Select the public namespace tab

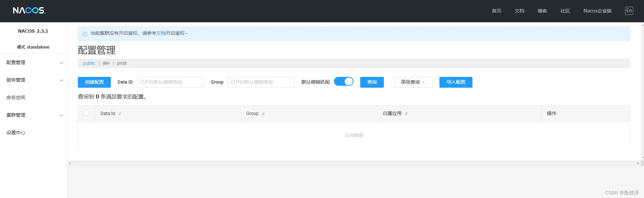click(x=89, y=63)
